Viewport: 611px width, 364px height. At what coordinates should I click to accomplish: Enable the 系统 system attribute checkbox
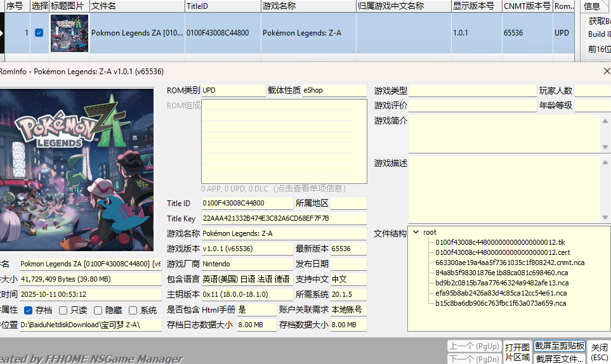(133, 310)
